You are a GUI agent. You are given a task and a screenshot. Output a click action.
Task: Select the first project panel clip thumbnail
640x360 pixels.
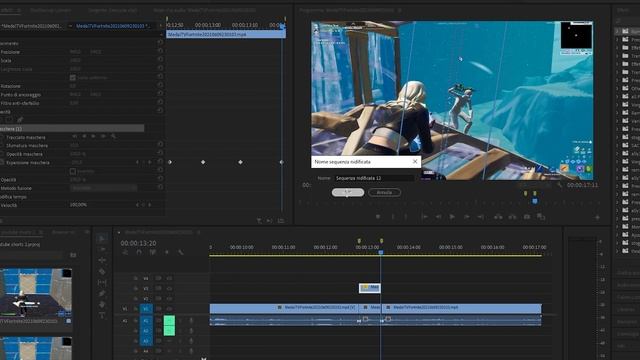[36, 293]
